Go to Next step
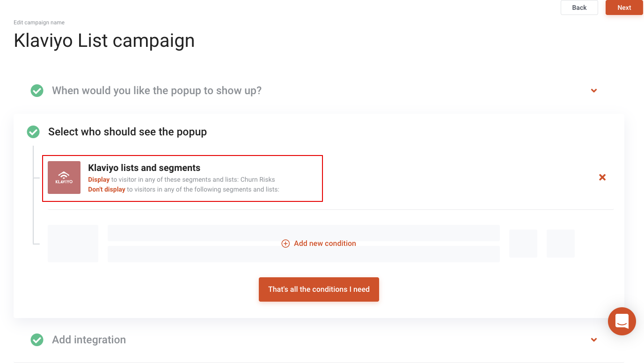The image size is (644, 363). (624, 7)
